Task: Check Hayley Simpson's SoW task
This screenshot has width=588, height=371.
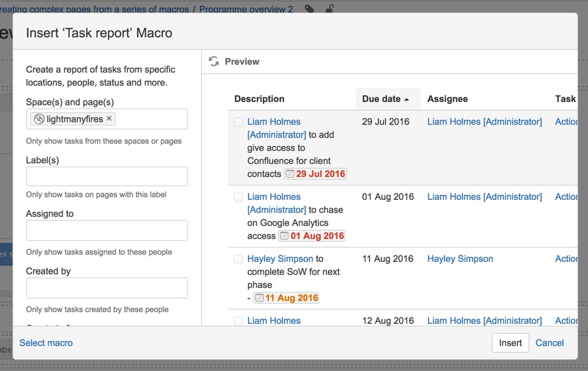Action: tap(238, 259)
